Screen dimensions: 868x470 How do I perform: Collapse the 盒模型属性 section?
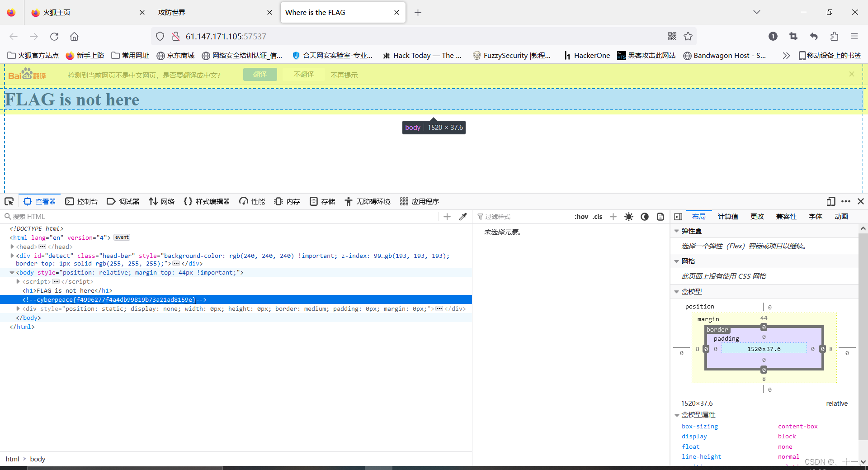(676, 415)
